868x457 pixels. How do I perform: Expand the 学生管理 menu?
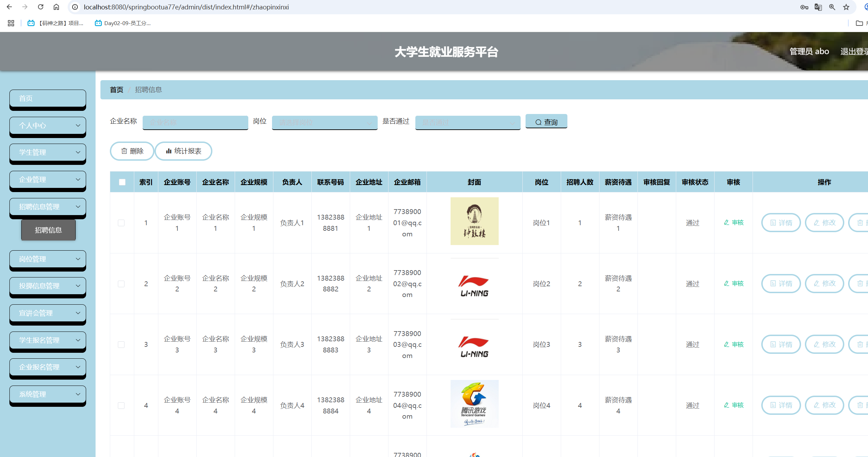click(x=48, y=152)
